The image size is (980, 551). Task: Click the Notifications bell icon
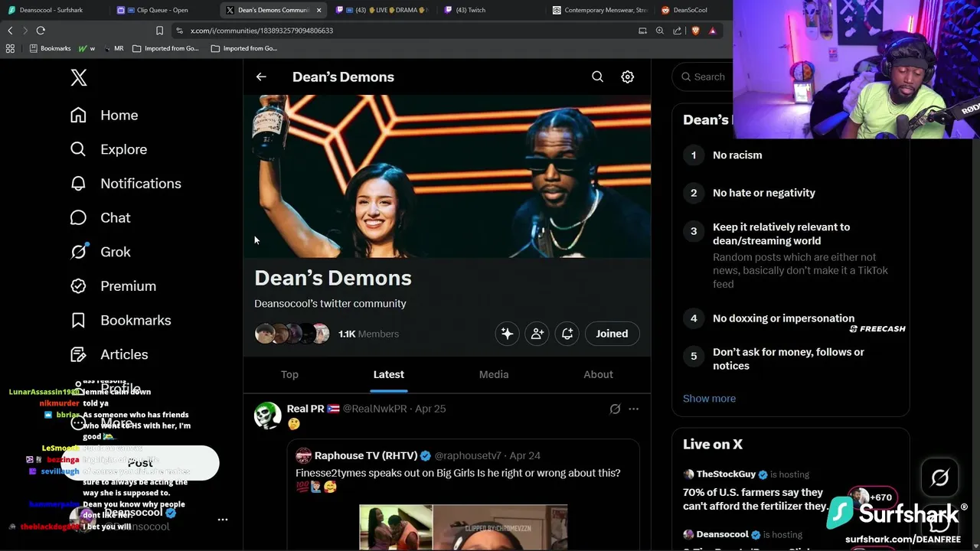78,184
